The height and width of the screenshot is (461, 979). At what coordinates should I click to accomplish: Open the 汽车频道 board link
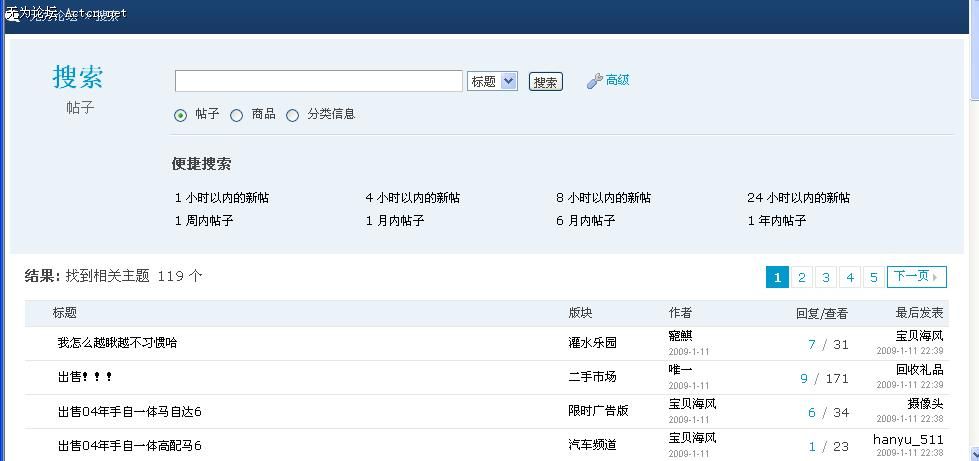tap(593, 445)
